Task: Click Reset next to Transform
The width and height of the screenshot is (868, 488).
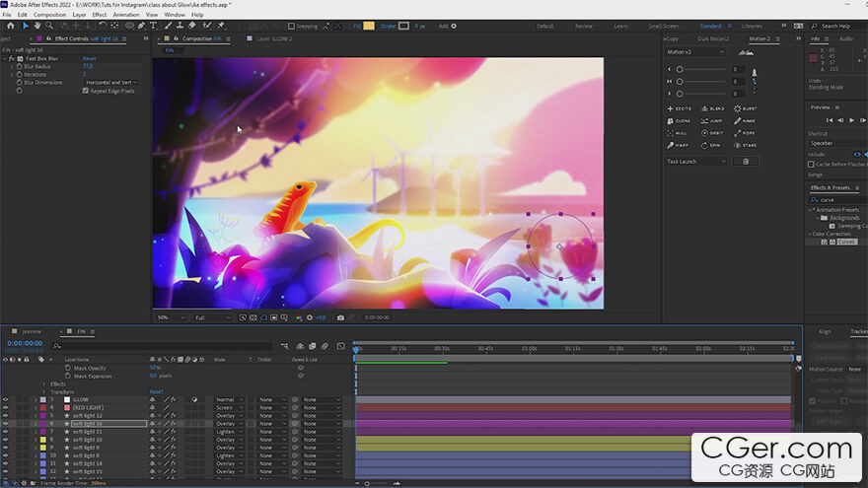Action: coord(156,391)
